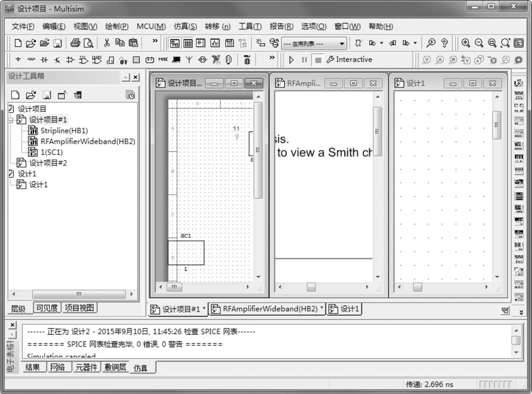The image size is (532, 394).
Task: Open forward annotate dropdown arrow
Action: click(x=415, y=43)
